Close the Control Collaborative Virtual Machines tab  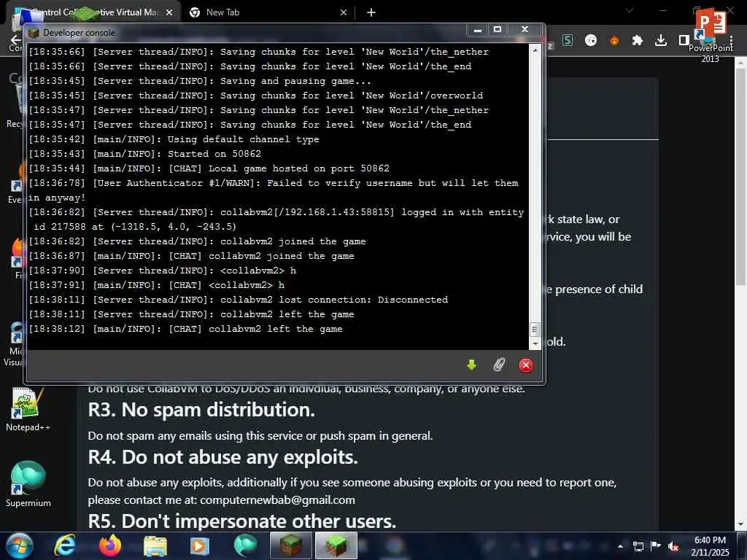(x=169, y=12)
